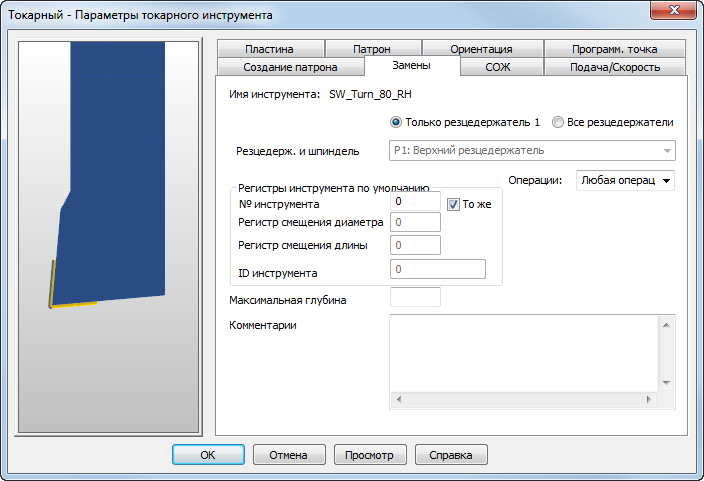Image resolution: width=704 pixels, height=481 pixels.
Task: Focus the ID инструмента field
Action: click(438, 269)
